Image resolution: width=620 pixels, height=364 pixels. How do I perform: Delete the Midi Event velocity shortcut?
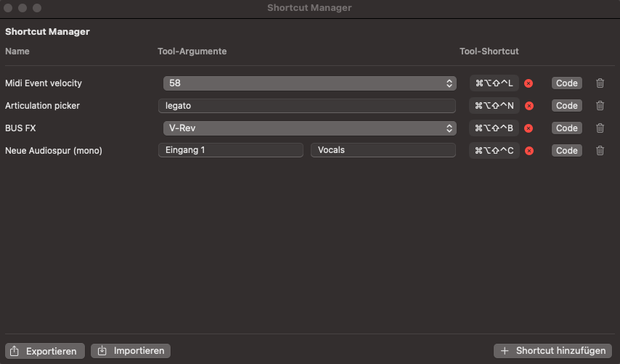coord(600,83)
